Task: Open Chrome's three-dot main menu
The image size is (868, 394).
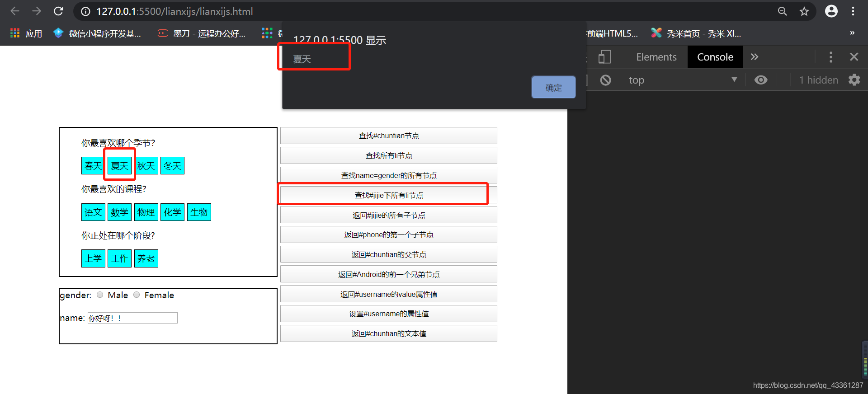Action: (x=853, y=11)
